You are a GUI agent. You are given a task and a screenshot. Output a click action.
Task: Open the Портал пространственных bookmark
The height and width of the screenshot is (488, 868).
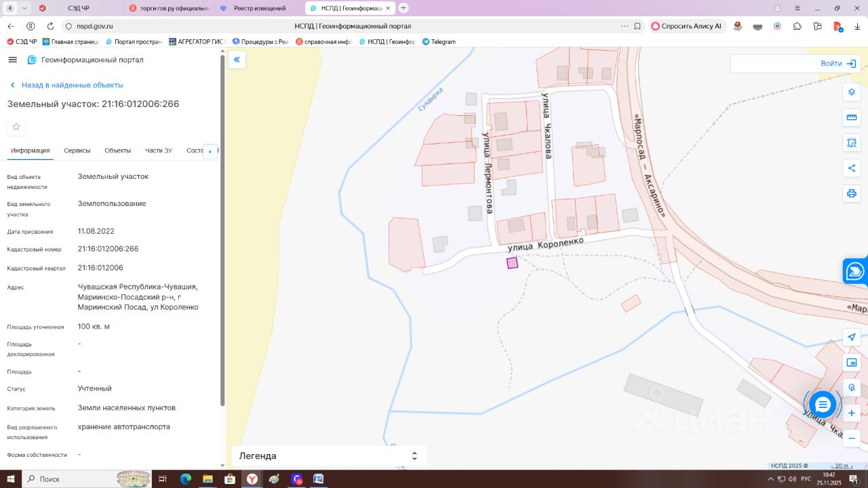134,42
